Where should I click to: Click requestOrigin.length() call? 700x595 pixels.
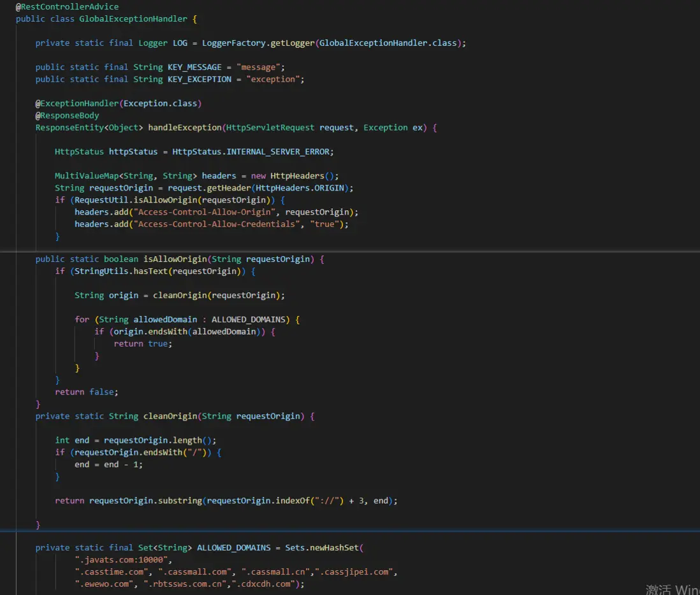coord(157,440)
